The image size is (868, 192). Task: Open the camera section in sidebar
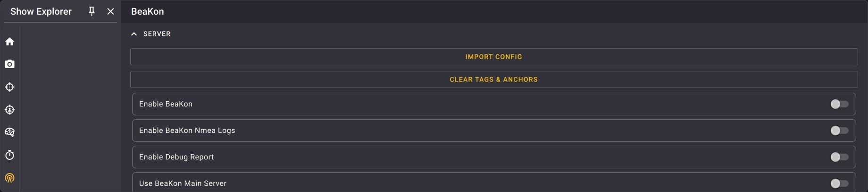(x=9, y=64)
